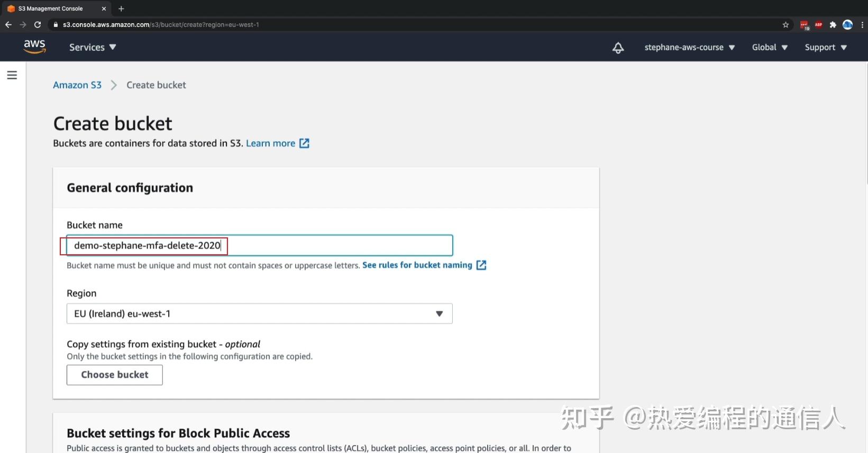The image size is (868, 453).
Task: Click external link icon beside Learn more
Action: coord(304,143)
